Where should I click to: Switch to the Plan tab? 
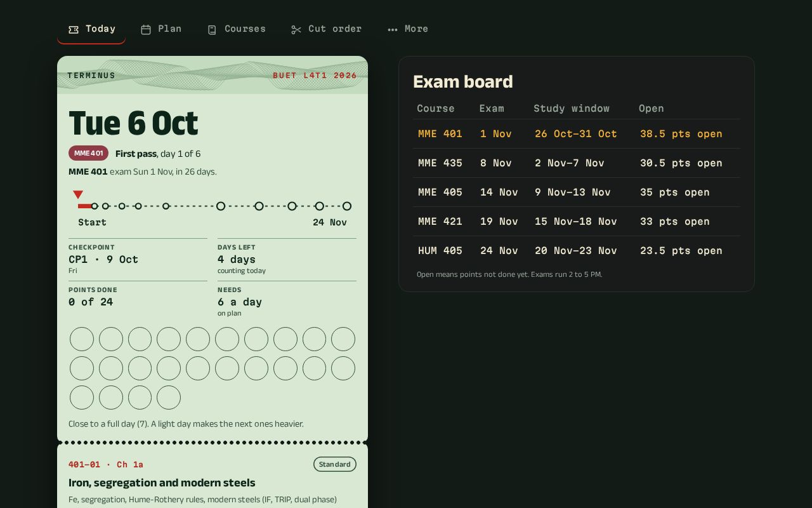click(161, 29)
